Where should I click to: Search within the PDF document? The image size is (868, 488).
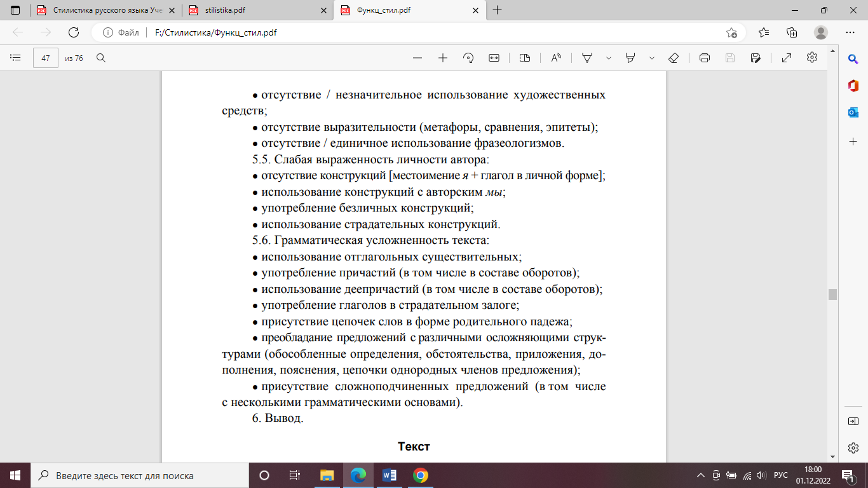click(x=100, y=58)
